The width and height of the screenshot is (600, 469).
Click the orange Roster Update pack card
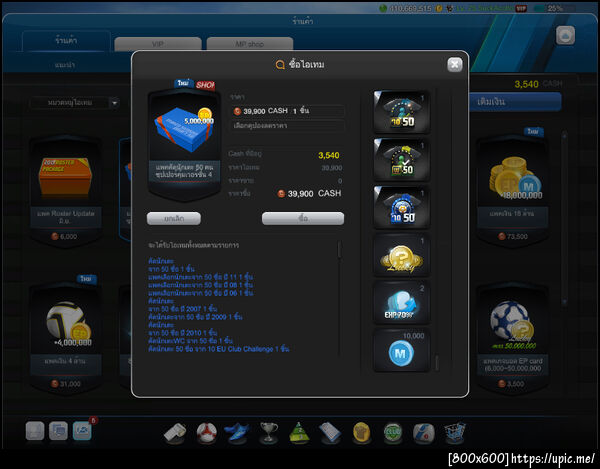pyautogui.click(x=65, y=191)
